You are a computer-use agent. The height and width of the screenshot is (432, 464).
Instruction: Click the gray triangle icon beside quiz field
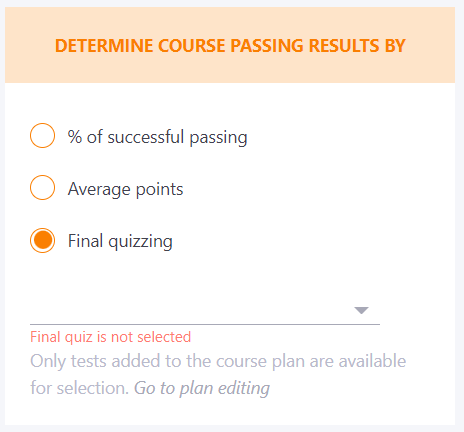(361, 310)
